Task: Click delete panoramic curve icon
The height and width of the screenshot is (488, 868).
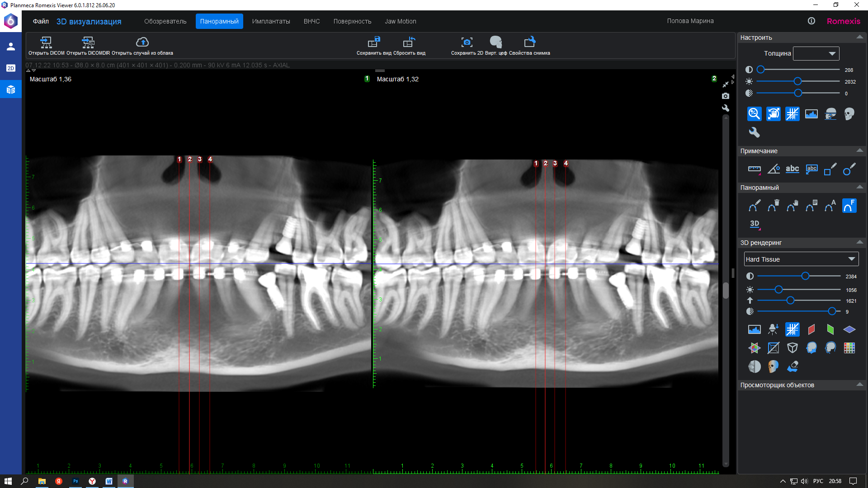Action: [773, 206]
